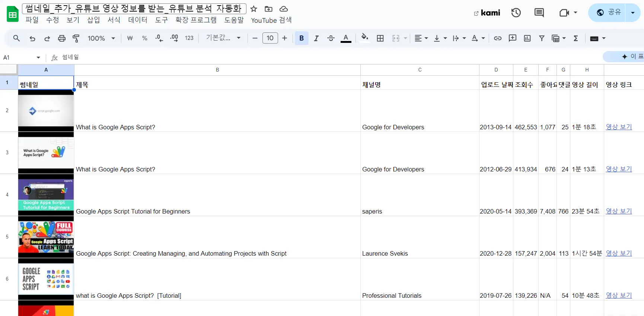Open horizontal align dropdown

pos(421,38)
